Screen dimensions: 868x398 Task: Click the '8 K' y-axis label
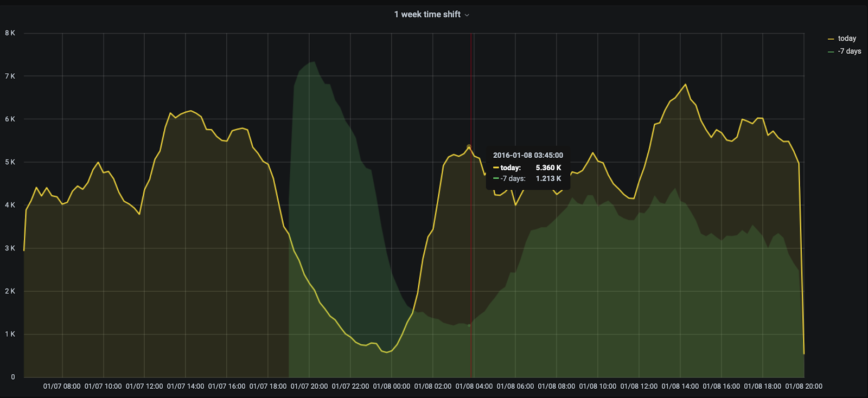[x=10, y=33]
